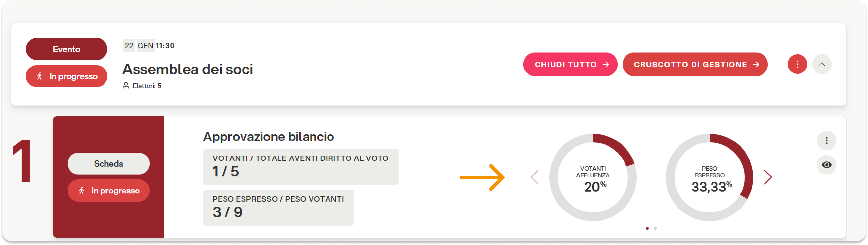Click the Scheda's In progresso status badge
868x245 pixels.
tap(108, 191)
